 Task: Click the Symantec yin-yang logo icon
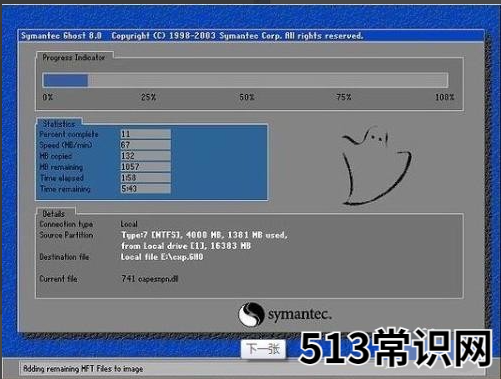[251, 314]
